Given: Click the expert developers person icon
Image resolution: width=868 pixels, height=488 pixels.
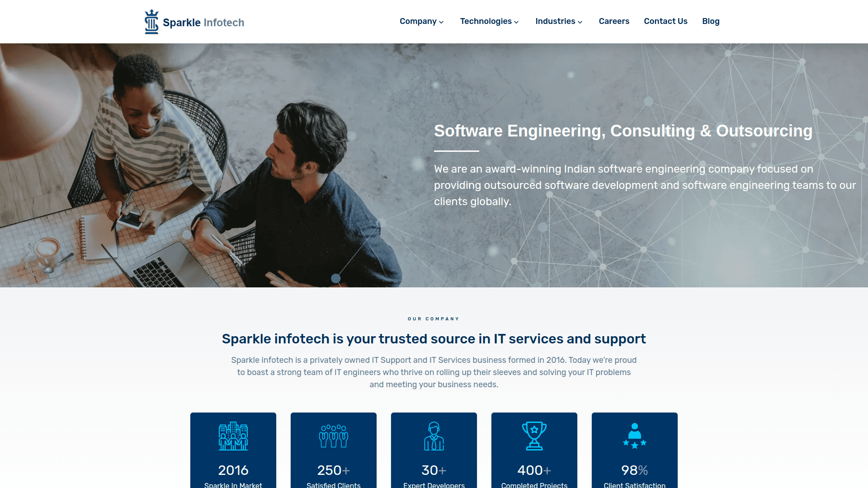Looking at the screenshot, I should [x=434, y=435].
